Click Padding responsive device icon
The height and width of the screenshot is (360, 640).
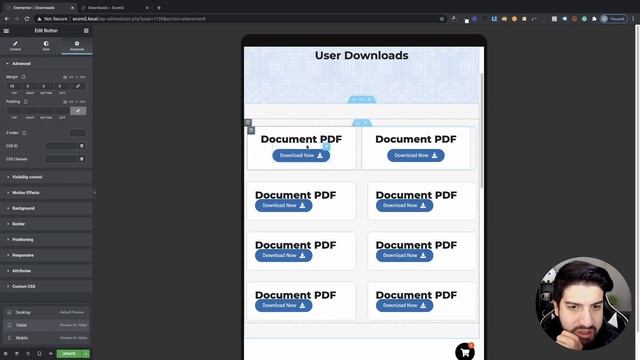pos(25,101)
